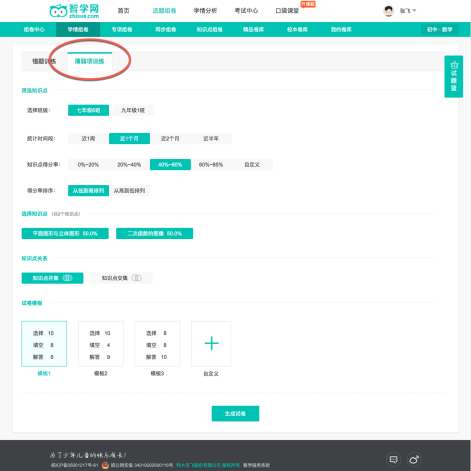Select 知识点交集 intersection option

tap(121, 278)
